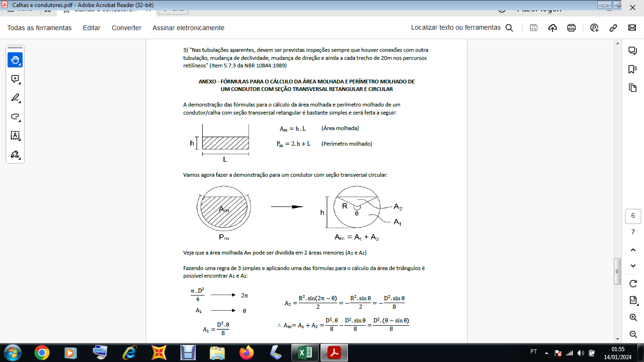Screen dimensions: 644x362
Task: Upload file to cloud storage
Action: tap(553, 28)
